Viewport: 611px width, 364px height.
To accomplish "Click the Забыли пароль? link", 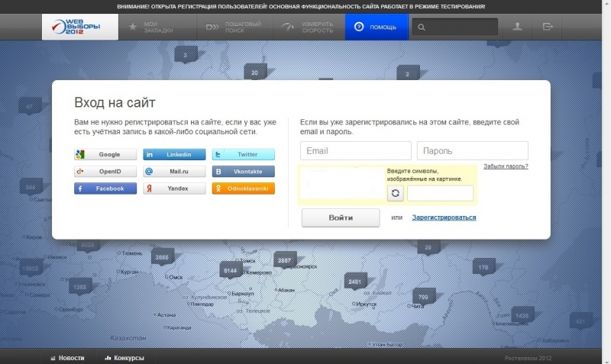I will point(505,166).
